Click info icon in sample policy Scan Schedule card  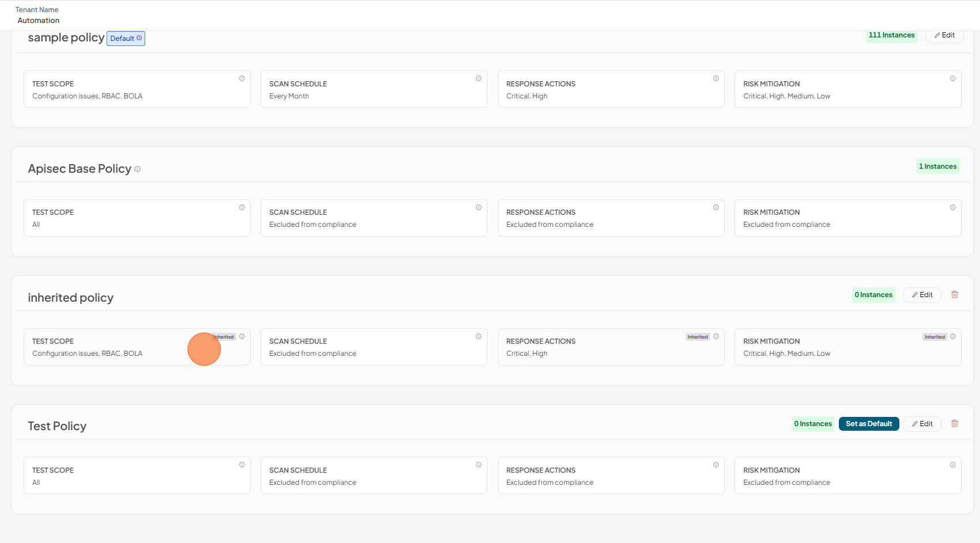click(479, 78)
